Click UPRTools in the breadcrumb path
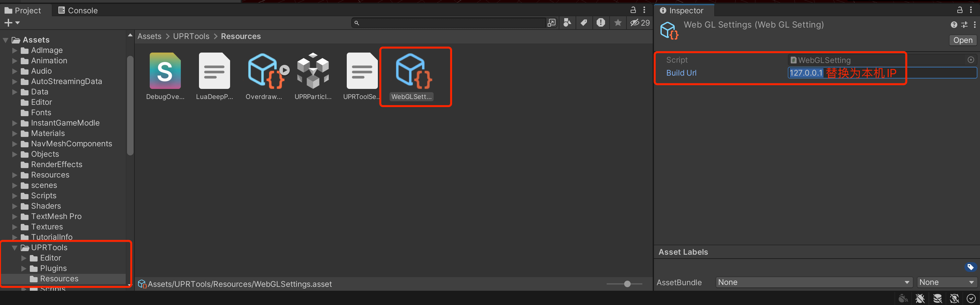The height and width of the screenshot is (305, 980). [x=191, y=37]
